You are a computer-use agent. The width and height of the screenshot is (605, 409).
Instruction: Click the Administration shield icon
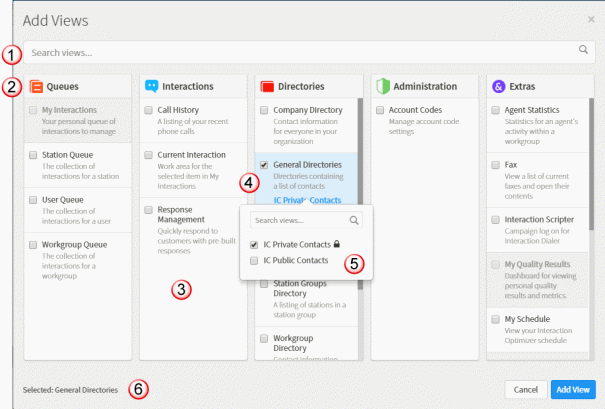382,87
